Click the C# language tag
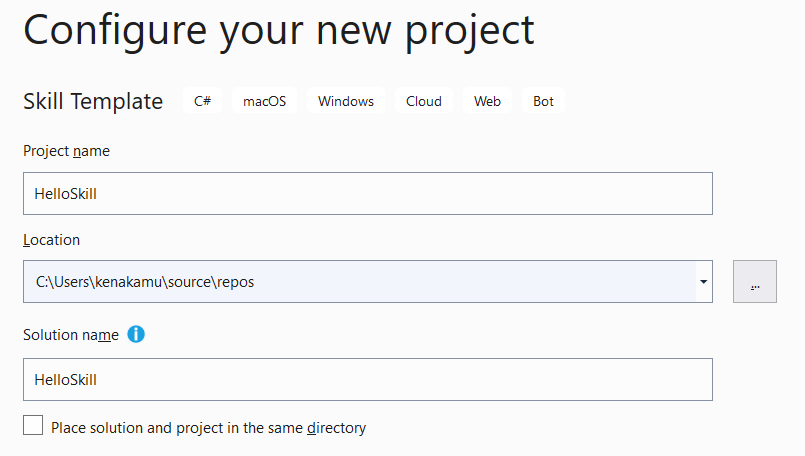The height and width of the screenshot is (456, 805). 202,101
